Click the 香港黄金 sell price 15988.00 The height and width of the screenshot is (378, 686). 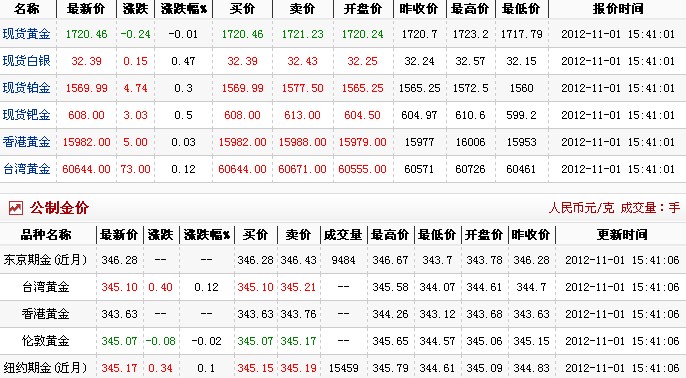(x=302, y=142)
